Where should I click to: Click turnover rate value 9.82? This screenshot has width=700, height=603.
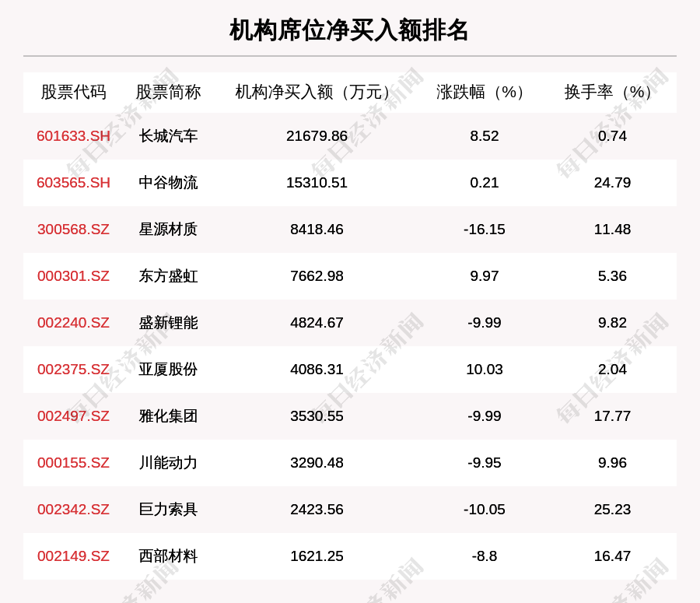point(613,322)
